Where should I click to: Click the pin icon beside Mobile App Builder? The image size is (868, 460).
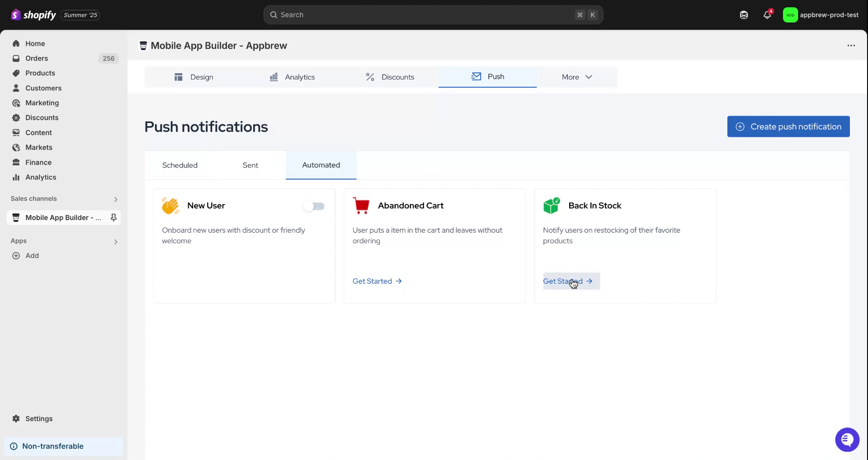[113, 218]
